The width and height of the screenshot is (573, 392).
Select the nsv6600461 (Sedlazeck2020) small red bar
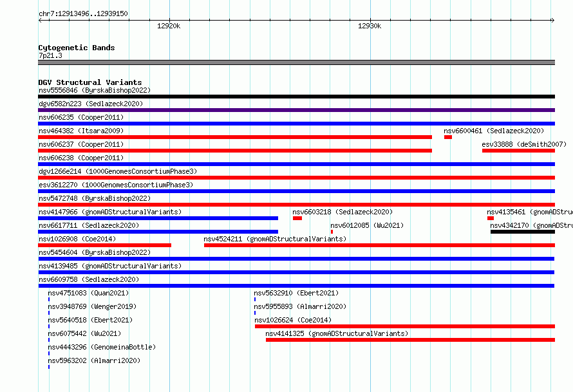pyautogui.click(x=448, y=137)
